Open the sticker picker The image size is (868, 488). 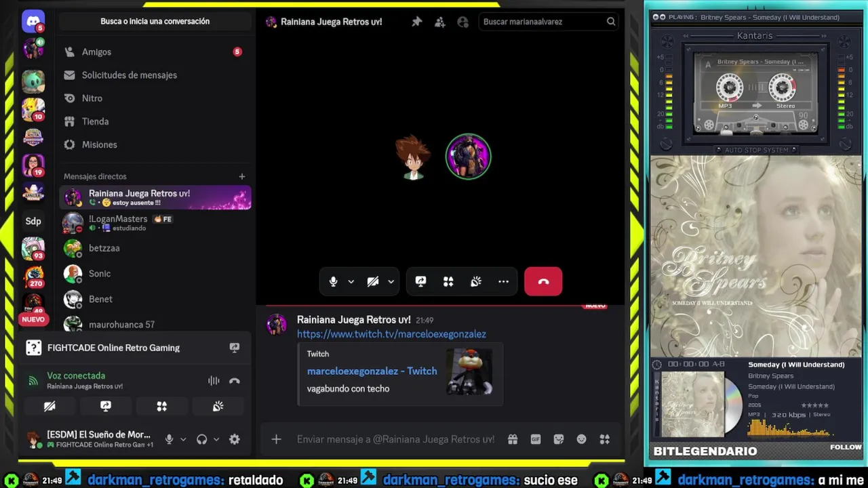click(x=559, y=439)
